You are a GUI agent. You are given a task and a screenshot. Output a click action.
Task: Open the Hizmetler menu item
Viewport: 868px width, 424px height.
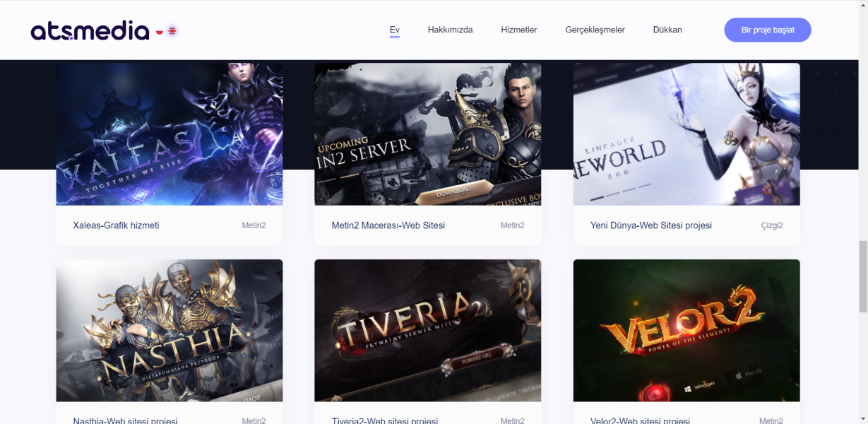518,30
